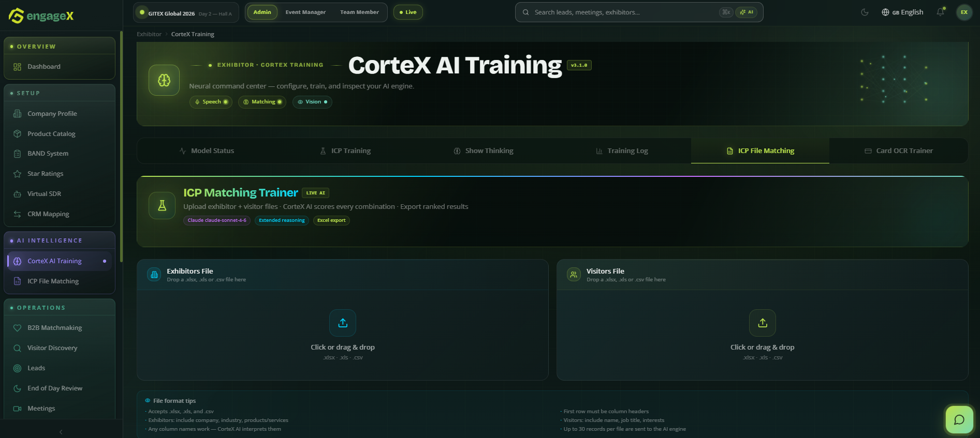The image size is (980, 438).
Task: Click the Visitors File drag & drop text
Action: (763, 348)
